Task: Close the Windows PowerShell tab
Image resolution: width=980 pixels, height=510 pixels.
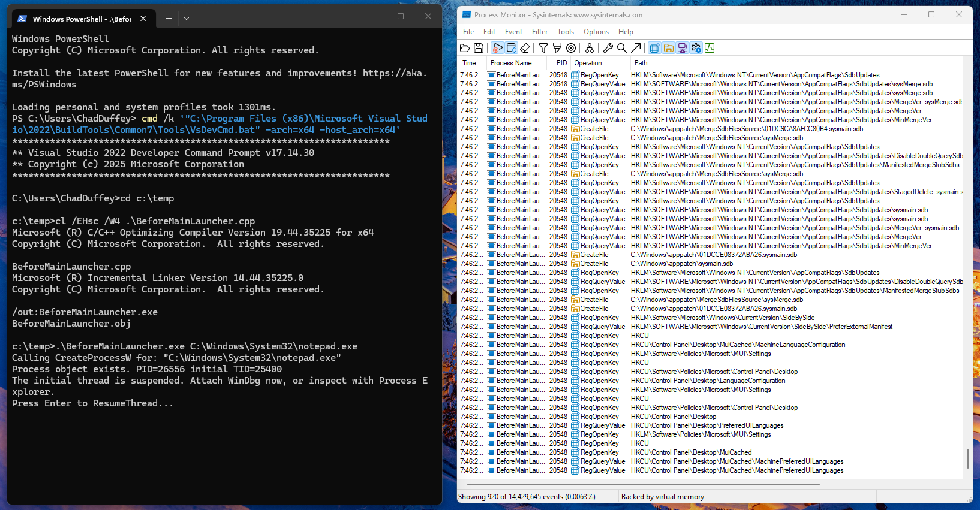Action: click(x=143, y=19)
